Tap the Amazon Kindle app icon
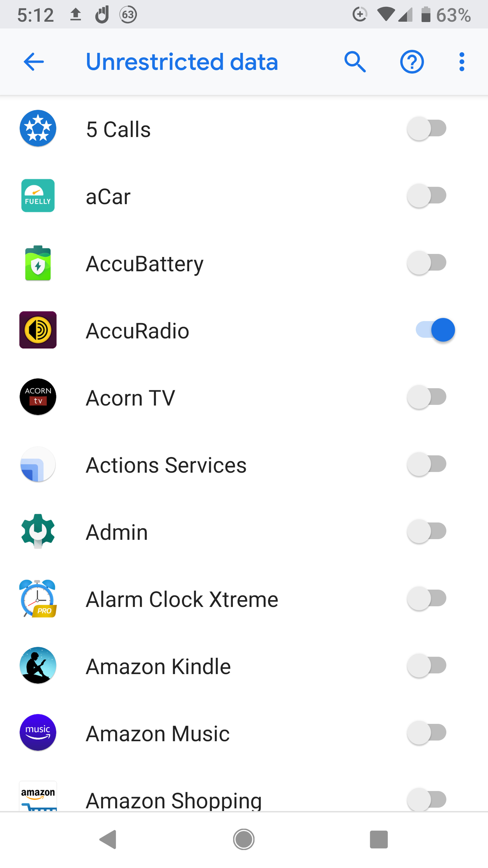 click(x=38, y=665)
